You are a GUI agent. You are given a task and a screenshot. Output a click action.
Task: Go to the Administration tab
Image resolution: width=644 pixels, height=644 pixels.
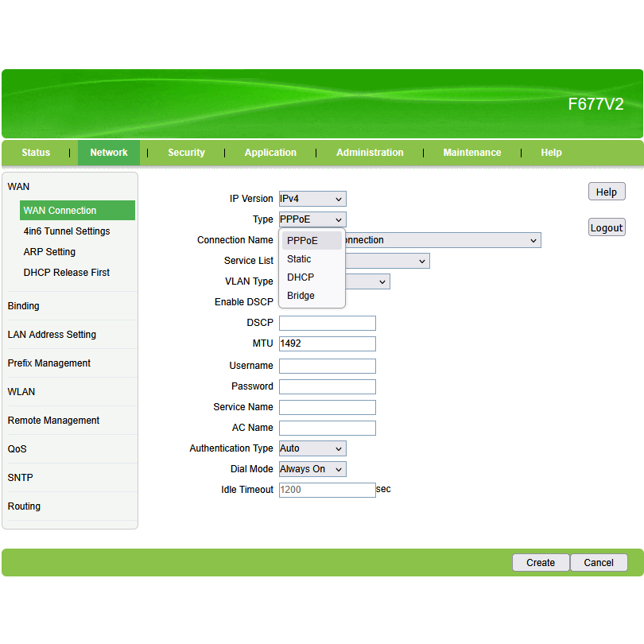pos(370,153)
